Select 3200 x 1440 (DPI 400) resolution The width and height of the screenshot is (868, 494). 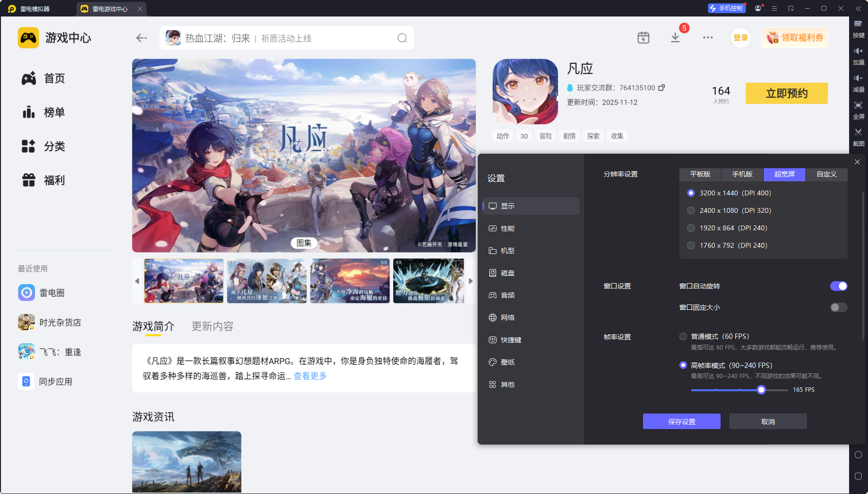pyautogui.click(x=729, y=193)
